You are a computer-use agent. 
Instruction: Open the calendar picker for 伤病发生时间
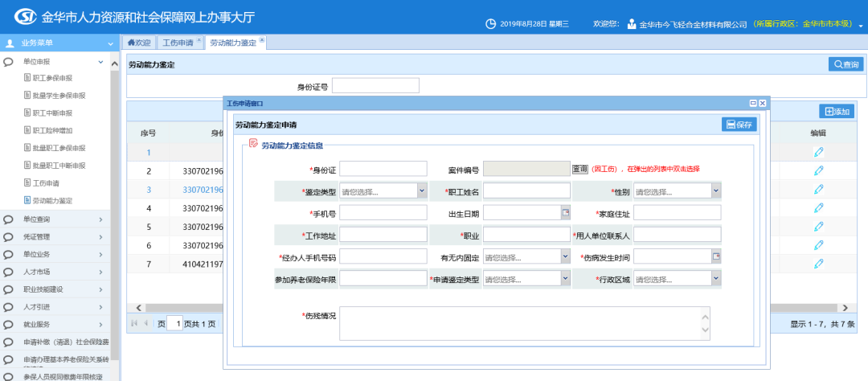pyautogui.click(x=716, y=256)
